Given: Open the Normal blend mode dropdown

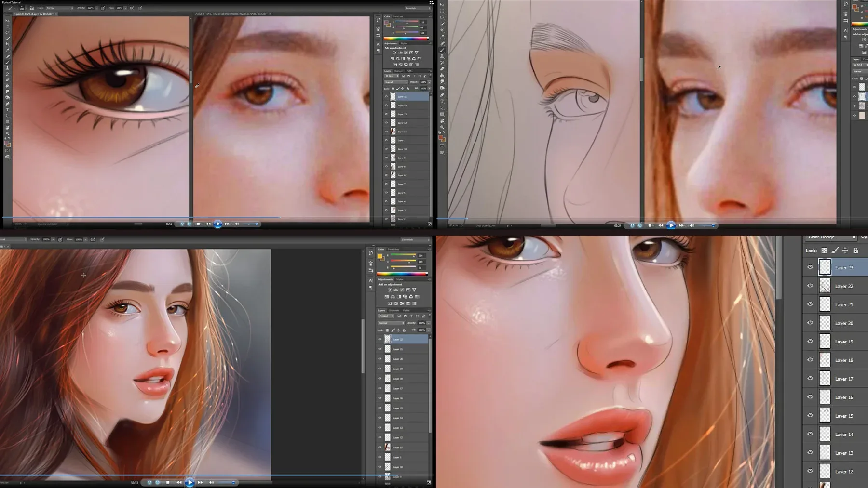Looking at the screenshot, I should tap(396, 82).
